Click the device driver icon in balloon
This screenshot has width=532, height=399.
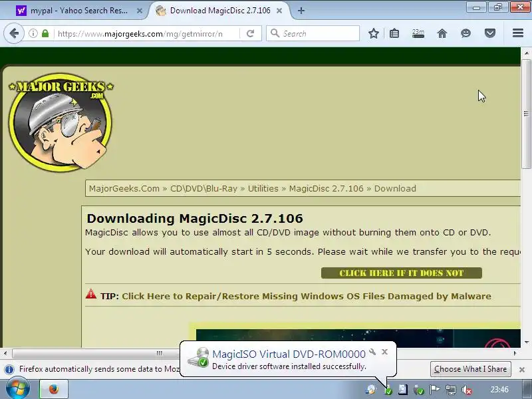point(198,358)
